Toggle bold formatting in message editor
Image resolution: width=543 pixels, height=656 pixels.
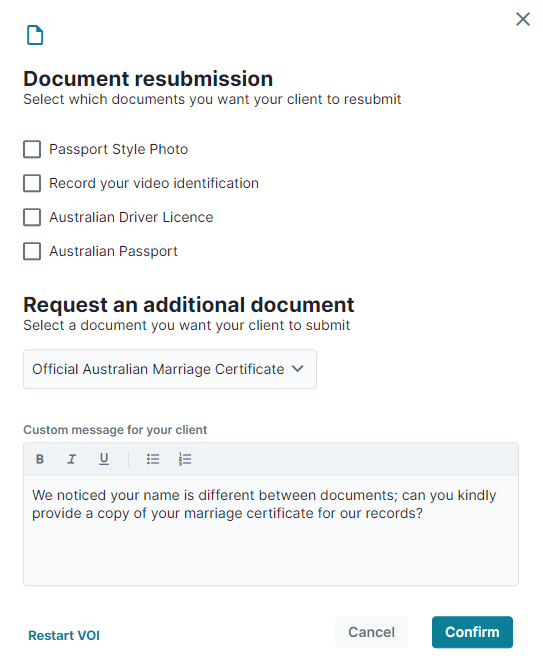click(40, 459)
